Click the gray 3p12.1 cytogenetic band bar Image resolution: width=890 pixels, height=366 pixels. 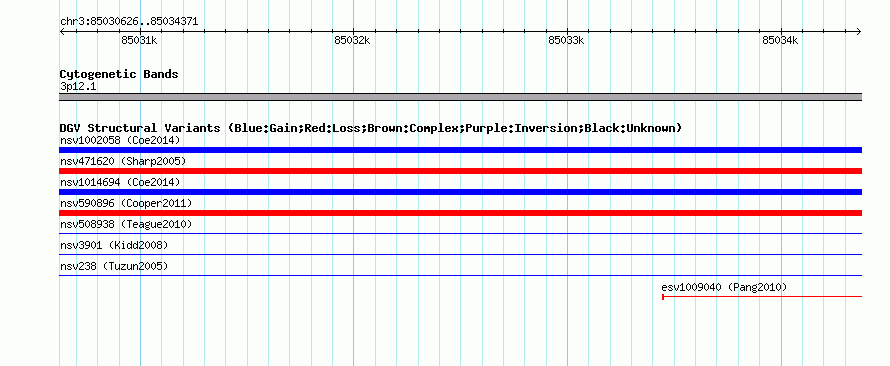[460, 97]
